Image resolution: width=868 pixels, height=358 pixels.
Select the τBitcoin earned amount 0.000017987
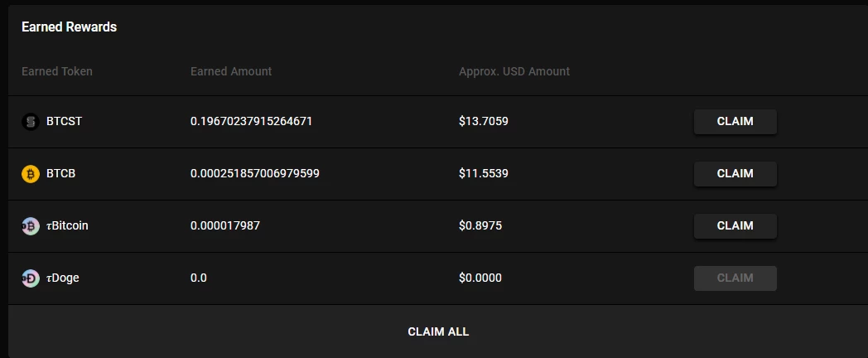[x=224, y=225]
